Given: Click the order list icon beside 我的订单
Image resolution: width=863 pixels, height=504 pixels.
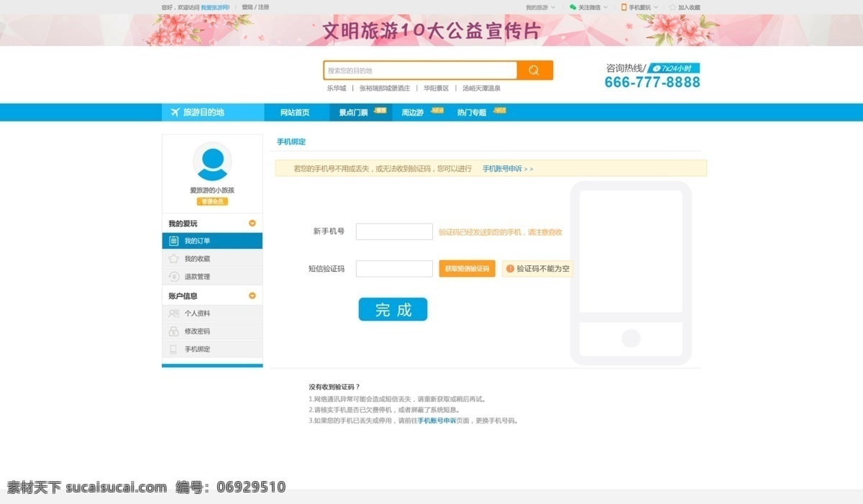Looking at the screenshot, I should click(x=173, y=241).
